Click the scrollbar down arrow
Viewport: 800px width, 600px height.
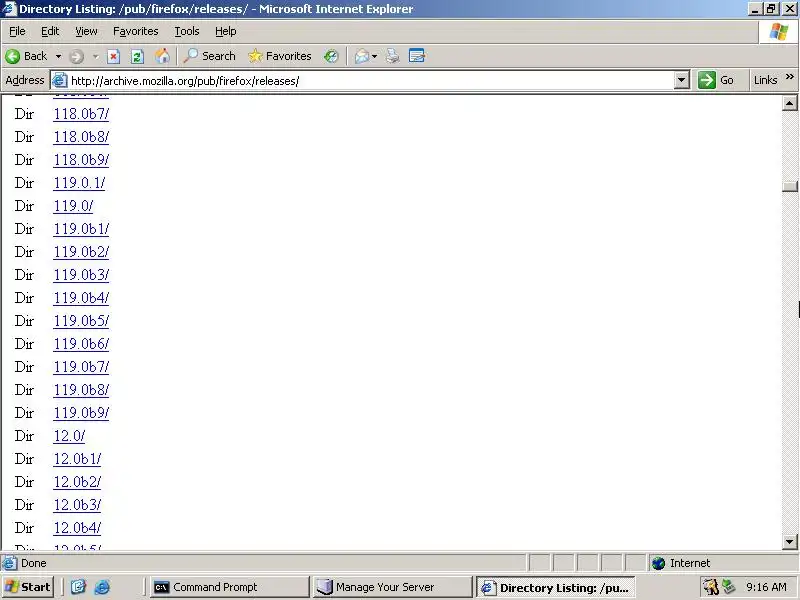click(x=789, y=542)
